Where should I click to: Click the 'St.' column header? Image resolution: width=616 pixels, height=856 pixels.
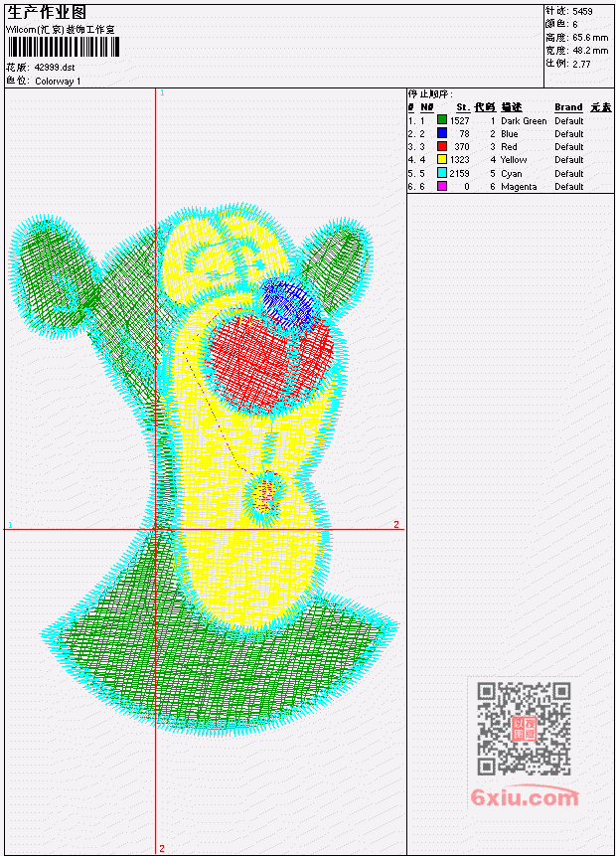coord(463,107)
